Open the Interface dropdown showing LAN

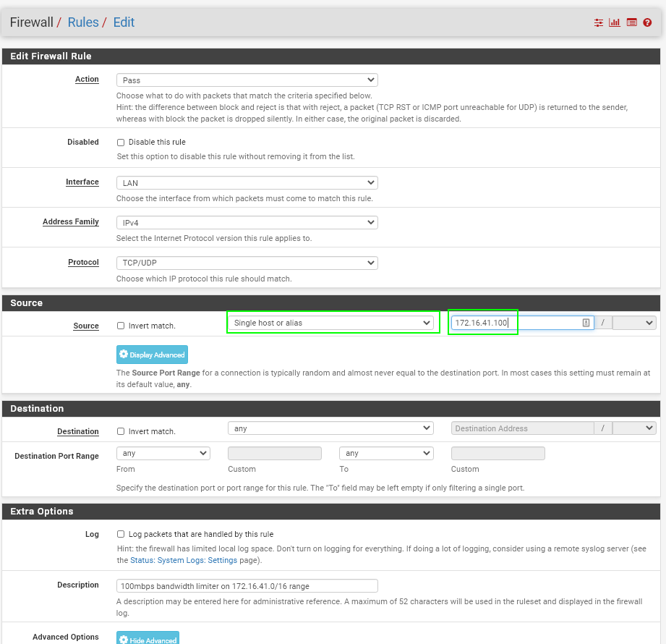[x=247, y=183]
